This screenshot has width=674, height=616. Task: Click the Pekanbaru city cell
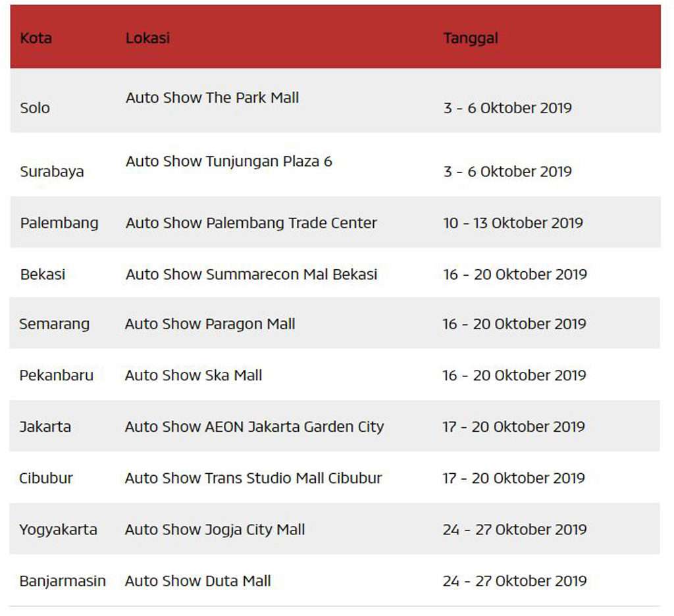[57, 375]
